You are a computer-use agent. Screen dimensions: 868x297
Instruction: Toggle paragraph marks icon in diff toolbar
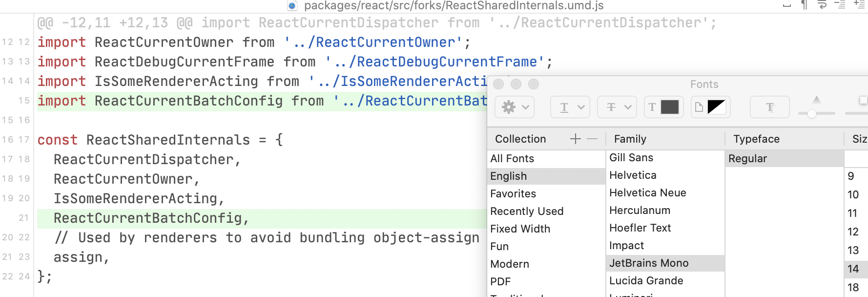(x=804, y=5)
